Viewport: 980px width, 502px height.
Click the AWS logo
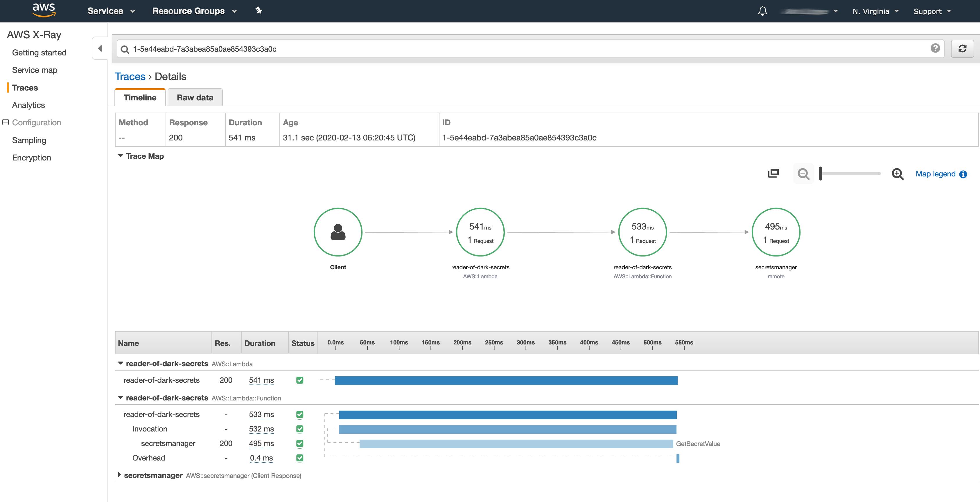[44, 10]
